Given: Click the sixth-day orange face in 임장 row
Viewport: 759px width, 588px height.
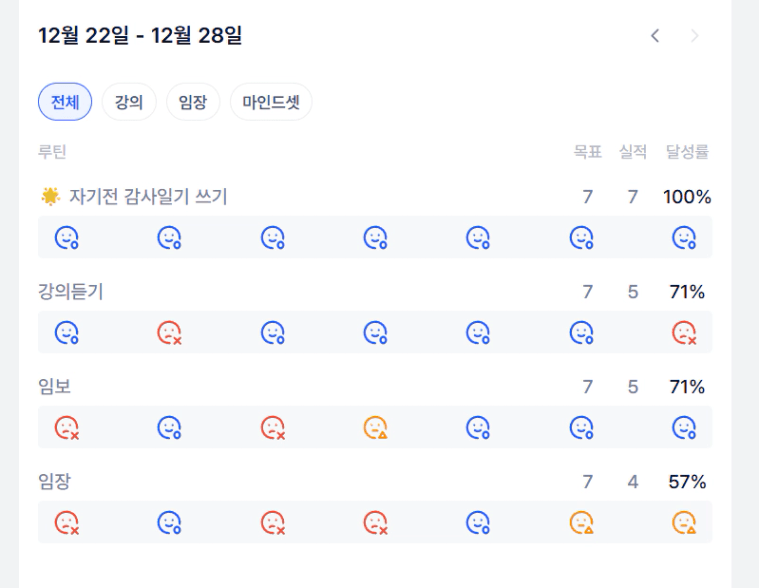Looking at the screenshot, I should click(581, 523).
